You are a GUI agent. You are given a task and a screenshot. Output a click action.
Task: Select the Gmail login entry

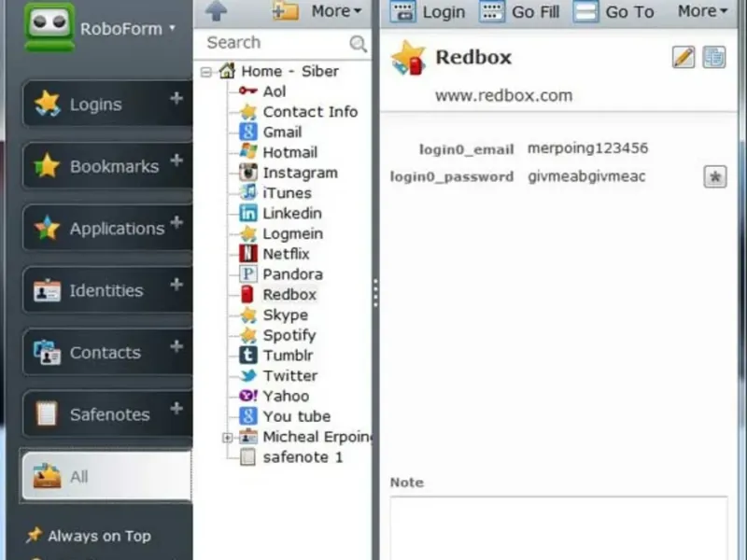[270, 132]
